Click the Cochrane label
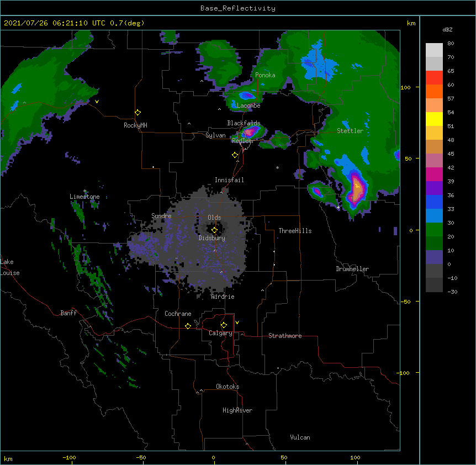This screenshot has height=465, width=476. click(x=178, y=314)
